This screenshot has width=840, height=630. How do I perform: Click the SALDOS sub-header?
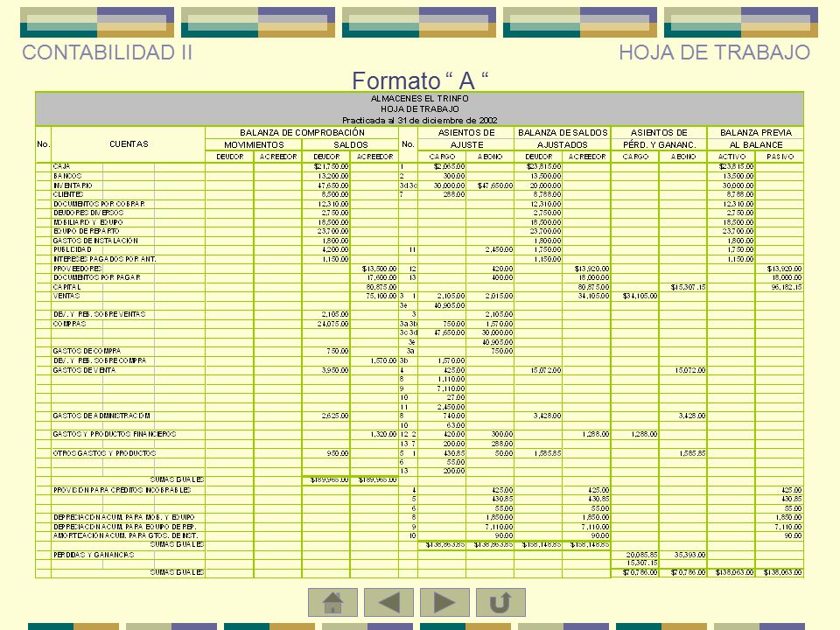pyautogui.click(x=350, y=144)
